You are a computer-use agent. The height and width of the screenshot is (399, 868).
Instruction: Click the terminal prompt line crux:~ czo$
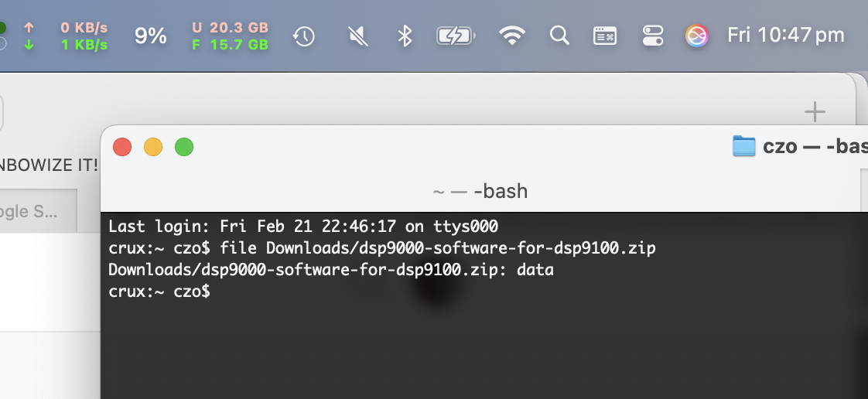[159, 292]
